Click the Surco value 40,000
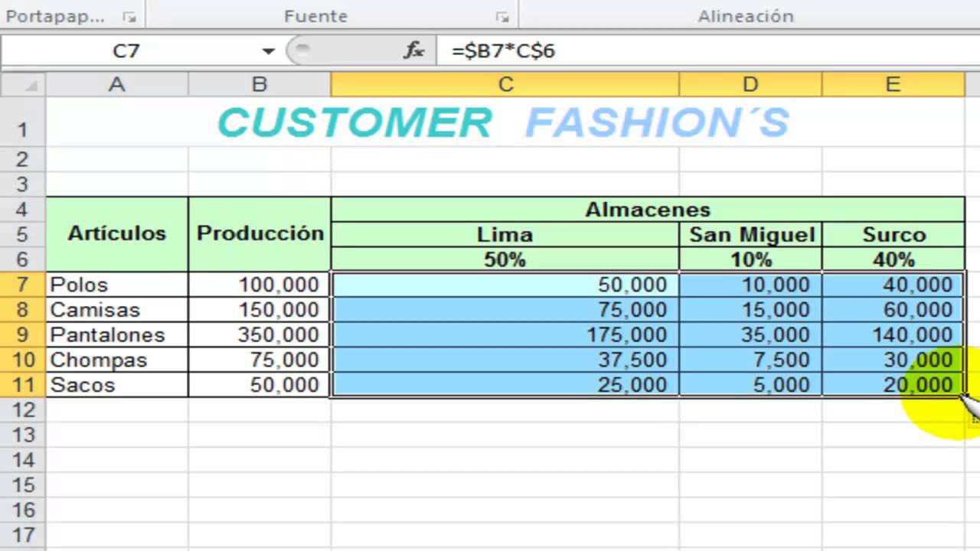Screen dimensions: 980x551 point(893,285)
